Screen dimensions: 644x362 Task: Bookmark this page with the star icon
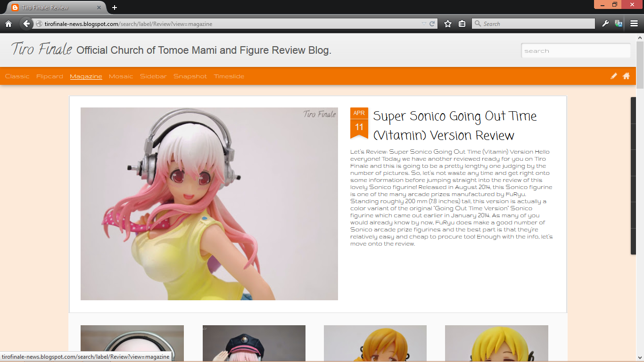pyautogui.click(x=448, y=24)
